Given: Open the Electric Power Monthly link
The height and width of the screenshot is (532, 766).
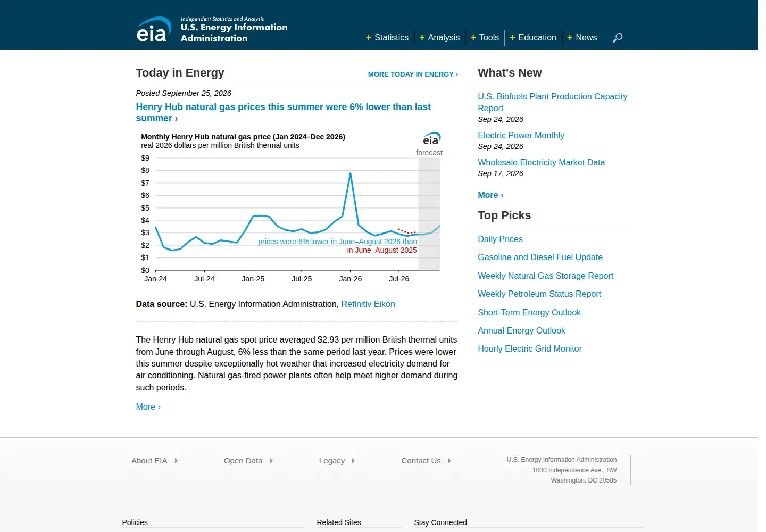Looking at the screenshot, I should point(521,136).
